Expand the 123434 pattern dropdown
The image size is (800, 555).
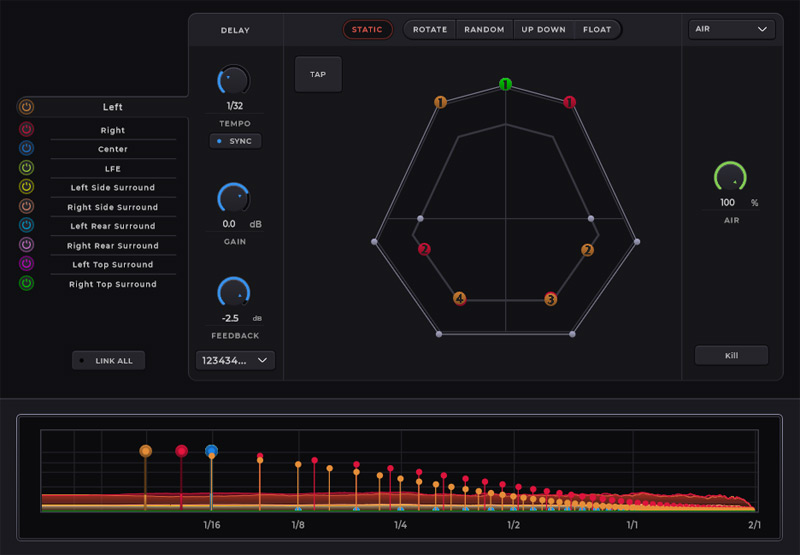(235, 360)
